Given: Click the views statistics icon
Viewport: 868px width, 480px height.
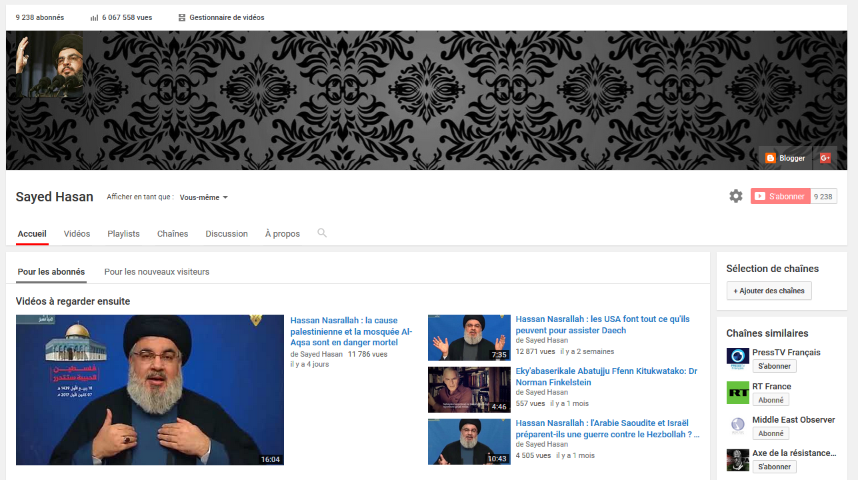Looking at the screenshot, I should (94, 17).
